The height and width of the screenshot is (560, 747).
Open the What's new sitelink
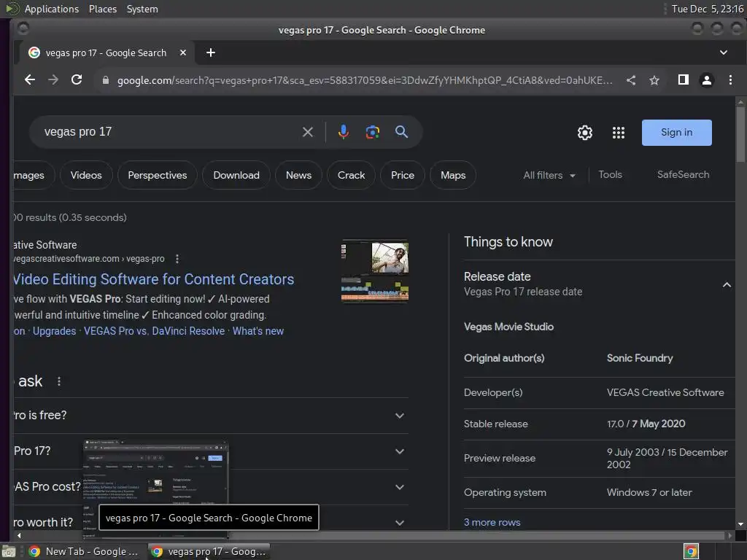tap(258, 331)
